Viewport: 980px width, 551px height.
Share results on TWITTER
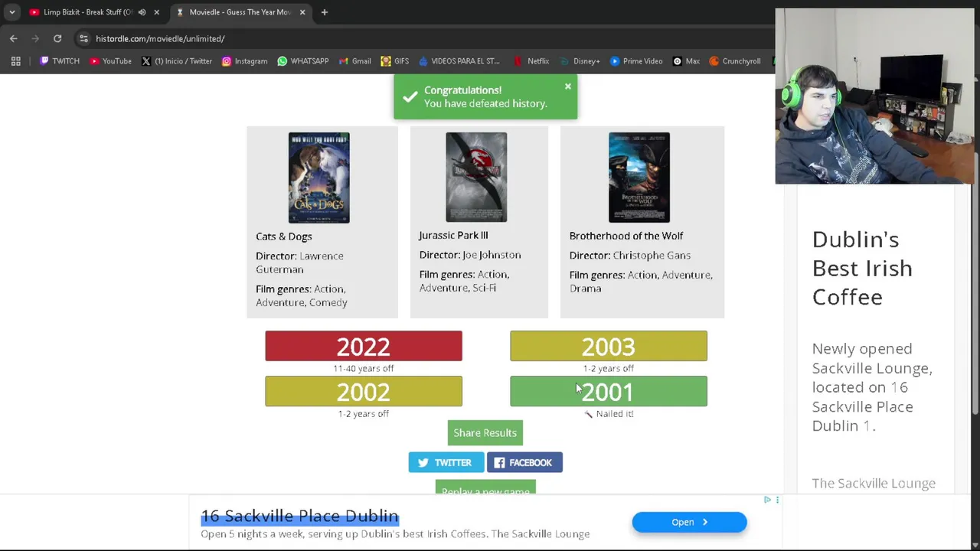(x=446, y=462)
